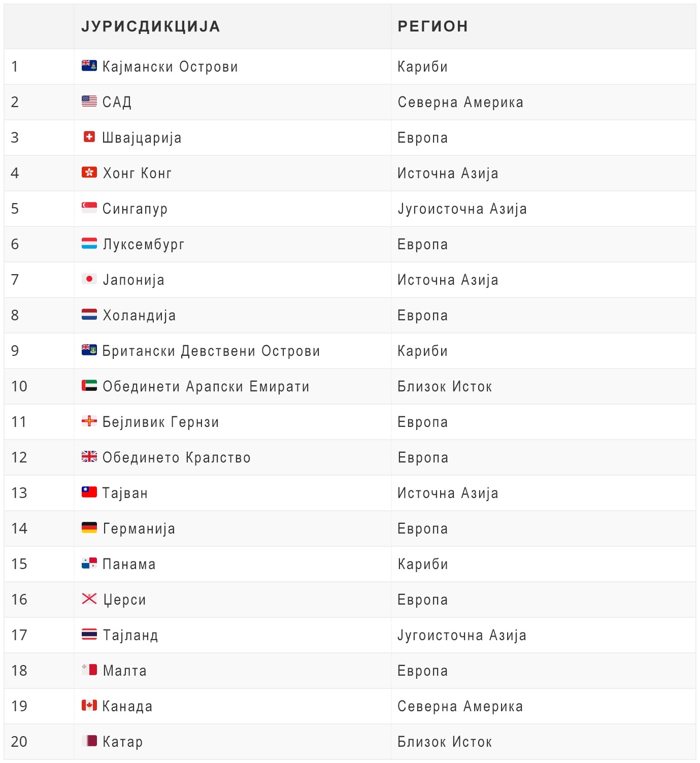
Task: Click the Панама jurisdiction name
Action: (129, 564)
